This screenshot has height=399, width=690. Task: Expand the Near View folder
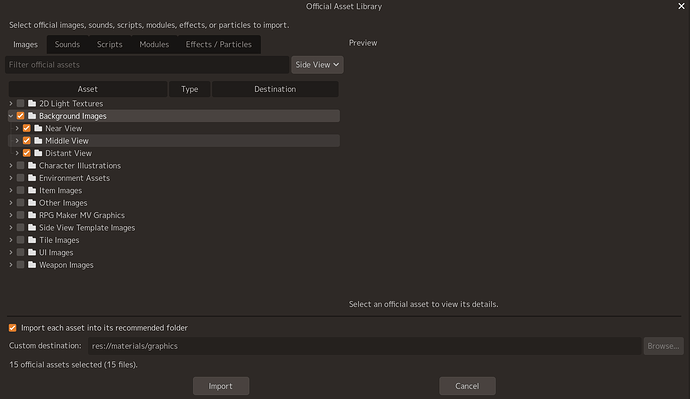tap(17, 128)
